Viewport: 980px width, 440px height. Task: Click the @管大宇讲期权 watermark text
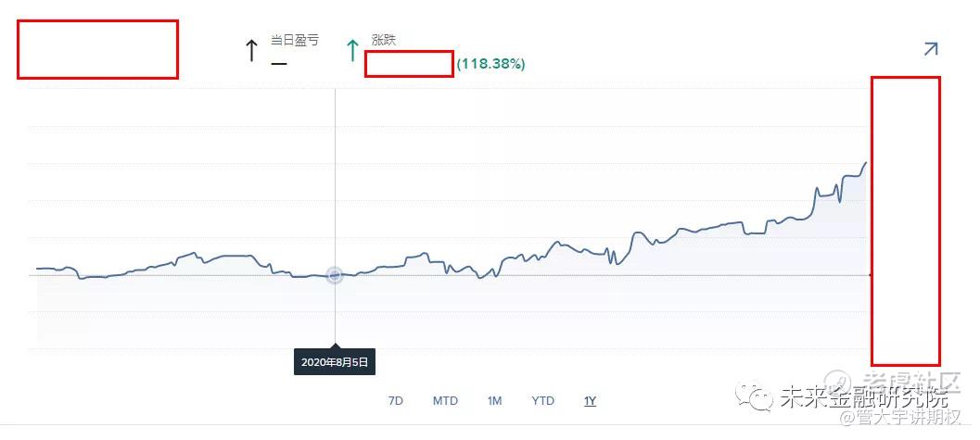coord(900,418)
